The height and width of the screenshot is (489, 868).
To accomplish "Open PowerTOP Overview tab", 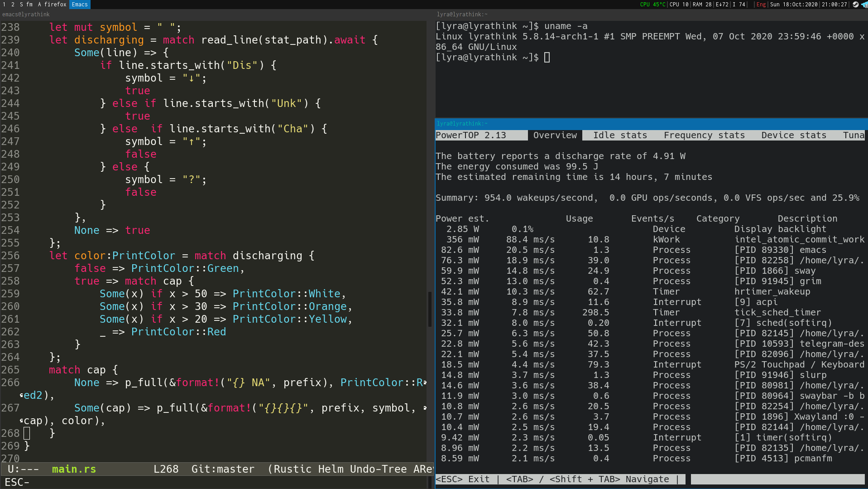I will click(555, 135).
